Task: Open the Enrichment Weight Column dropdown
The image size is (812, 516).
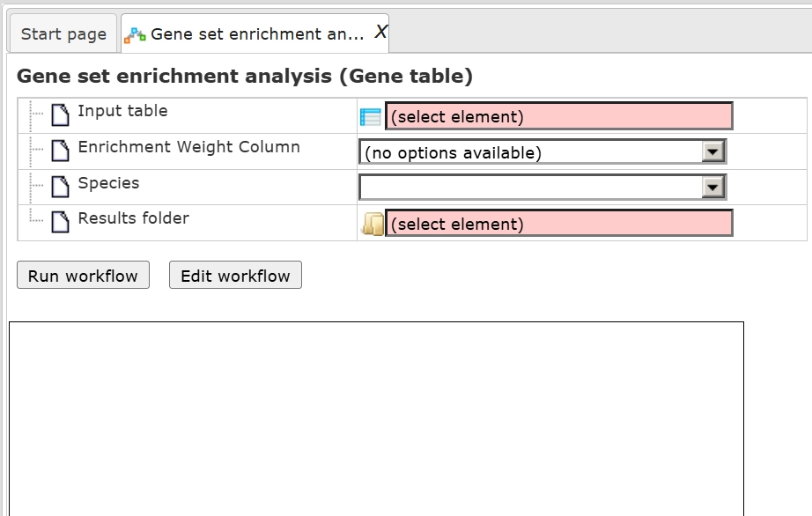Action: tap(713, 152)
